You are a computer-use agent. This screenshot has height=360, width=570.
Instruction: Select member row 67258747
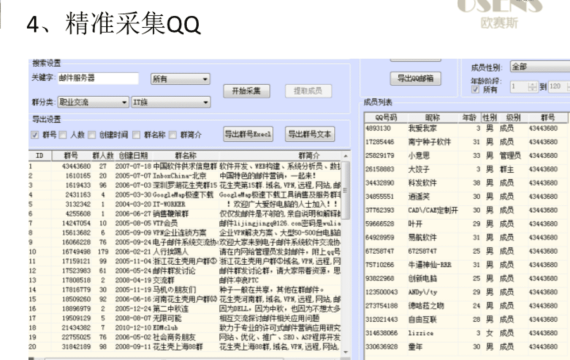(x=467, y=251)
